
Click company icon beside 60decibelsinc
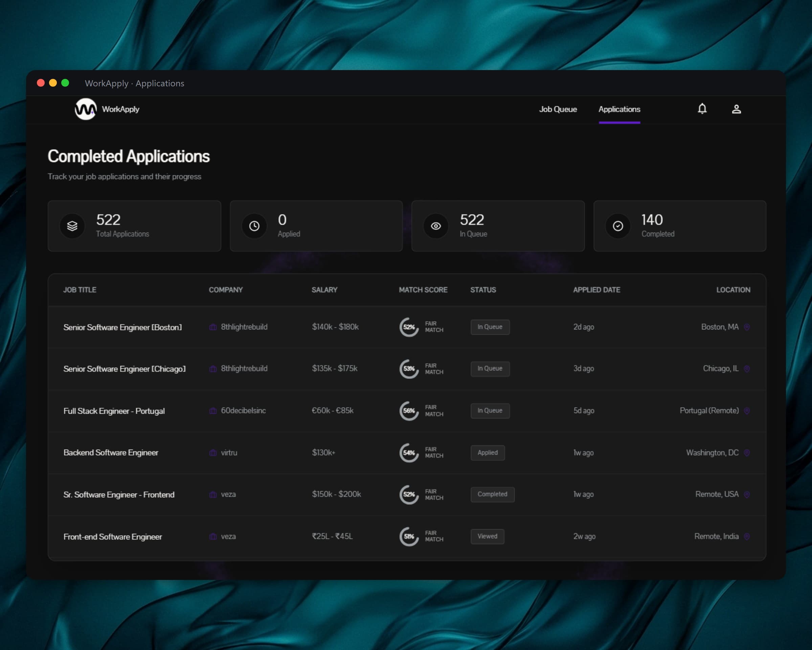tap(213, 411)
